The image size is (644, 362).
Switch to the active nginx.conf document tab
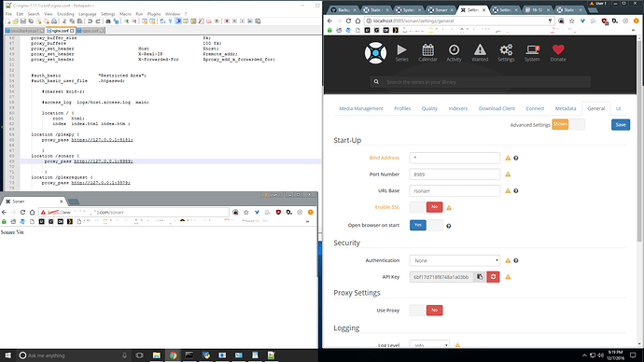click(x=60, y=31)
